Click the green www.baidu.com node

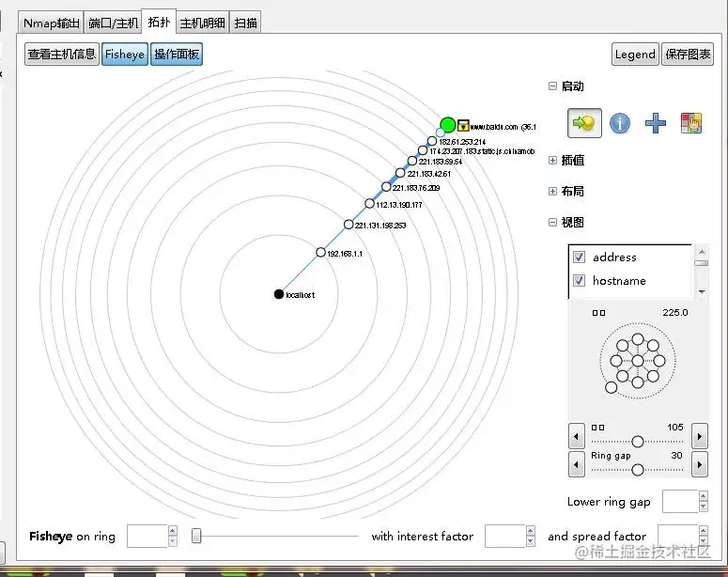click(448, 125)
